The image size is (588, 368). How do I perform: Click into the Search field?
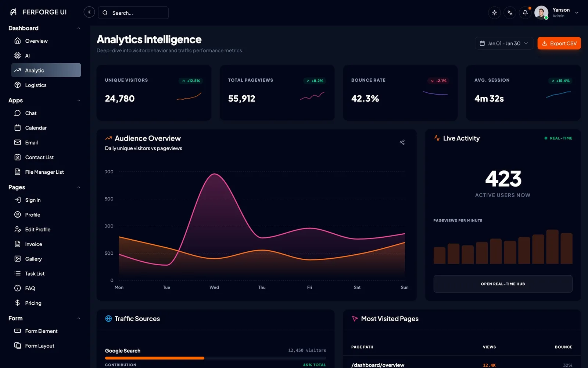coord(133,13)
